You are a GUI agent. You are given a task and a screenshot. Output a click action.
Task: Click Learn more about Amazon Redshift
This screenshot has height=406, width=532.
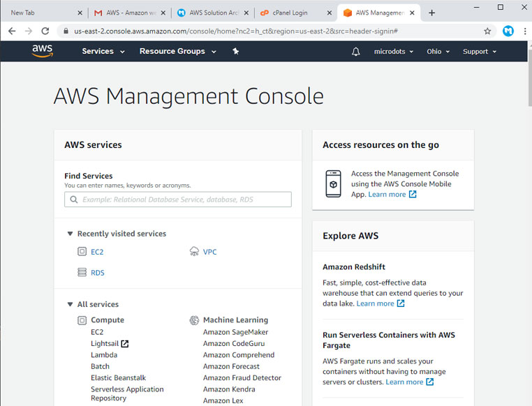coord(375,303)
